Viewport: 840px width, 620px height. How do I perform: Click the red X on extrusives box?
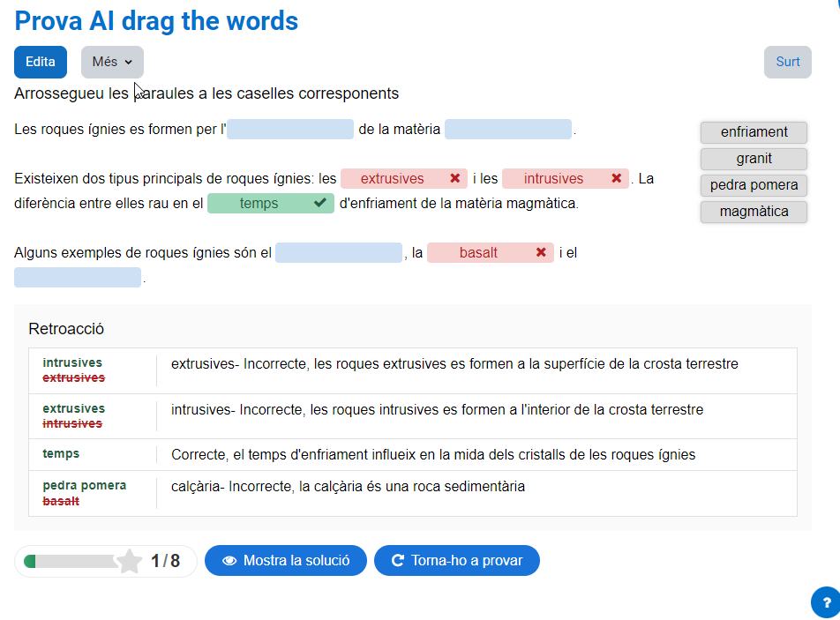click(x=454, y=178)
